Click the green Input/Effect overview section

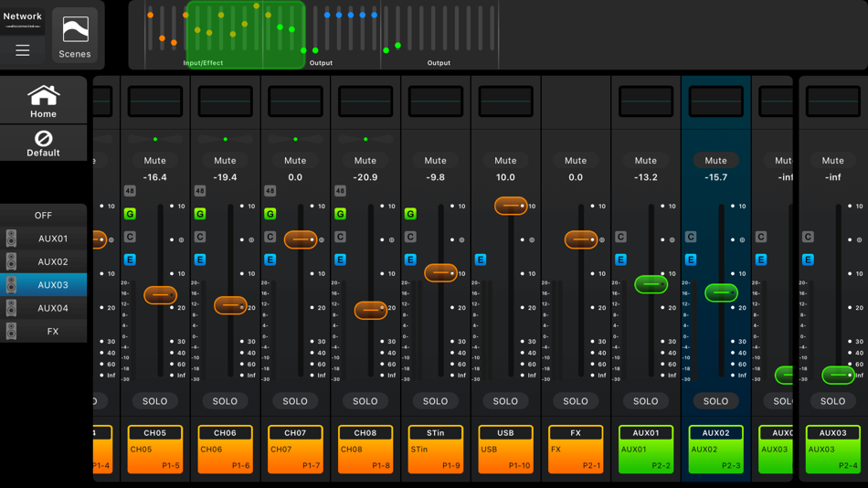click(x=245, y=35)
